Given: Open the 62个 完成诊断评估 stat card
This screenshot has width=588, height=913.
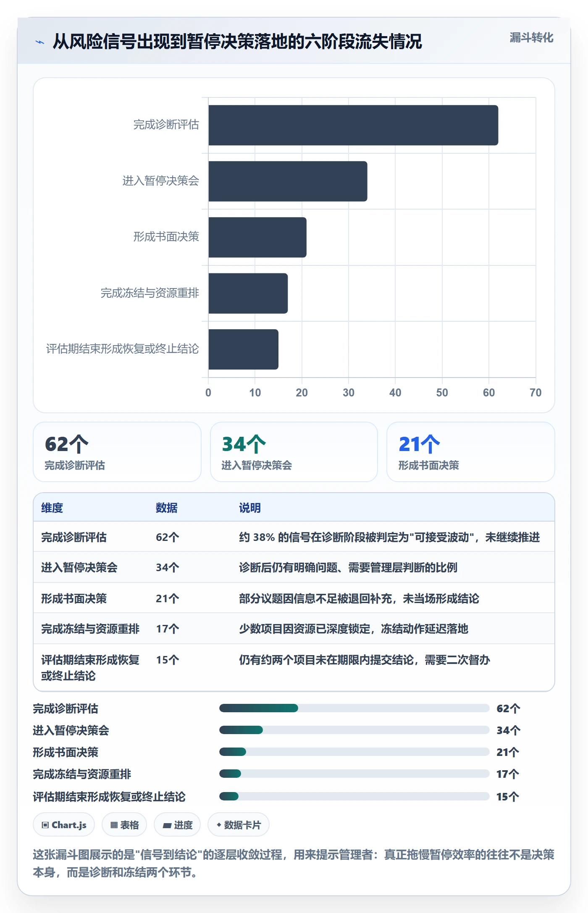Looking at the screenshot, I should coord(117,452).
